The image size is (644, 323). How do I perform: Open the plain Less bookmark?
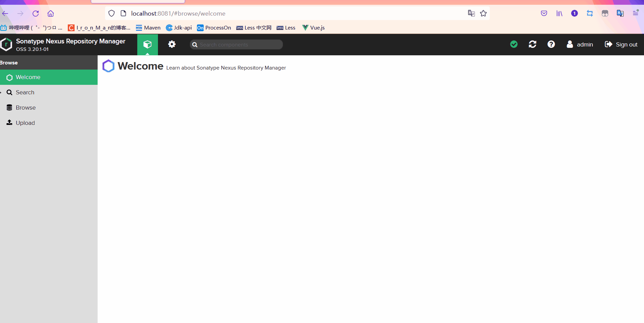(286, 28)
